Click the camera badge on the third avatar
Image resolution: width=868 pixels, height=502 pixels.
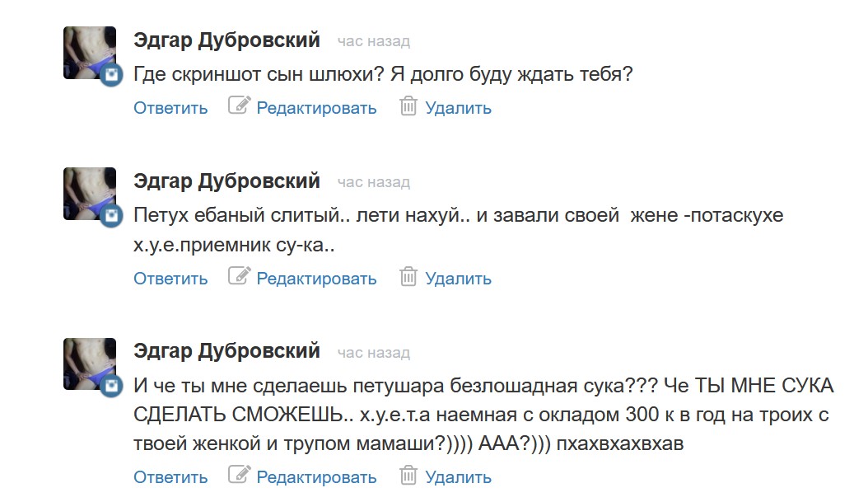112,387
